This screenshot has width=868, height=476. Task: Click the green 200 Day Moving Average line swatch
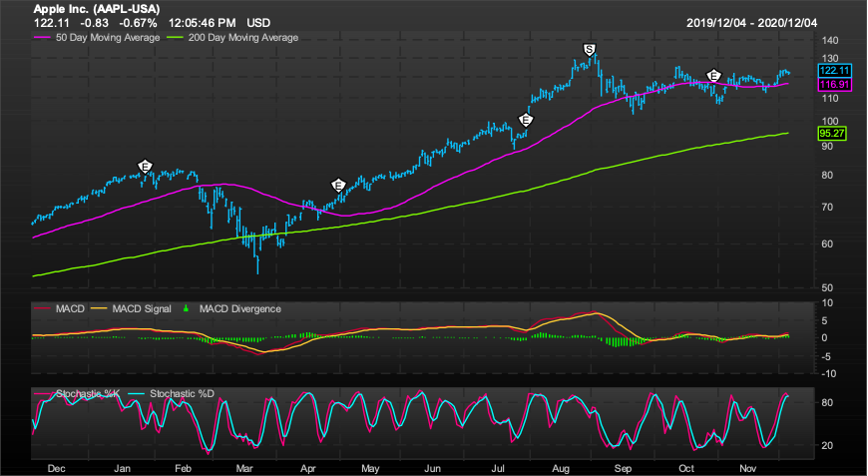(x=175, y=38)
